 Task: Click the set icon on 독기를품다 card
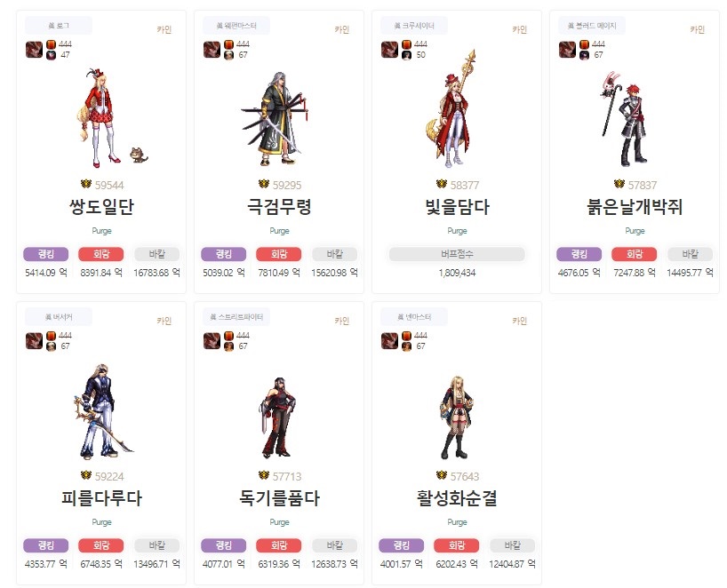(x=212, y=341)
